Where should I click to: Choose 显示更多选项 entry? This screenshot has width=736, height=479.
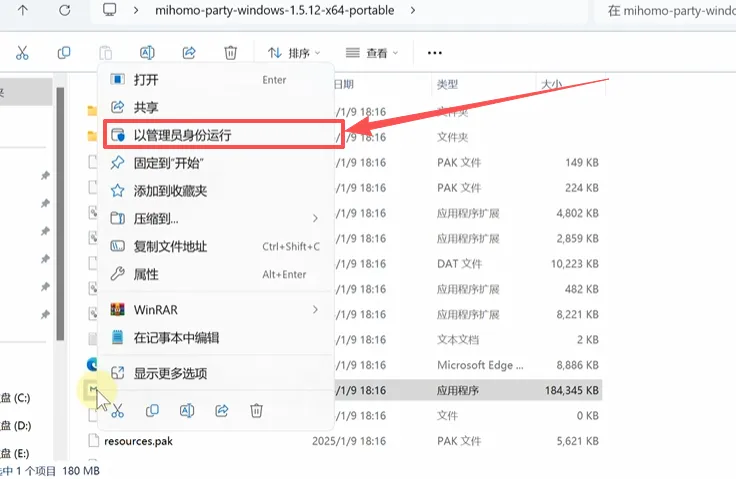point(216,373)
